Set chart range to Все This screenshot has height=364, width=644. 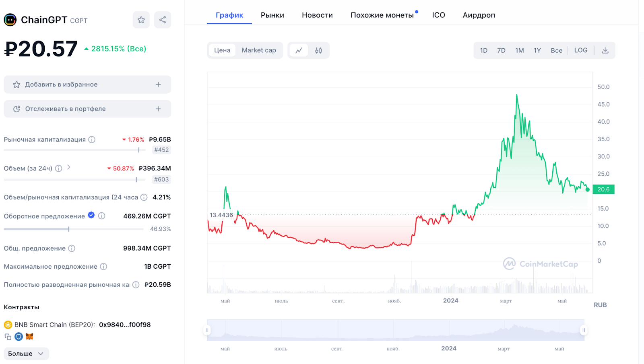[x=557, y=50]
